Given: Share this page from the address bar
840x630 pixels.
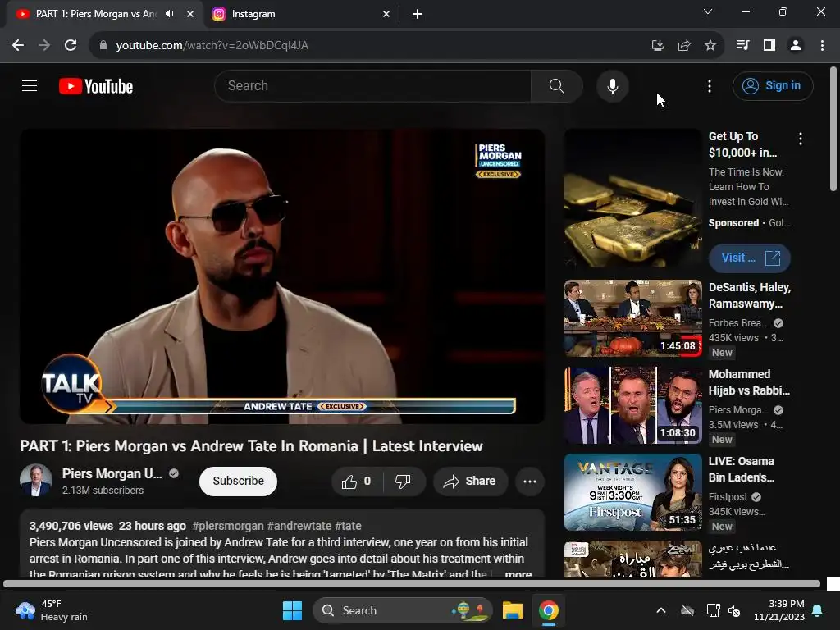Looking at the screenshot, I should point(684,46).
